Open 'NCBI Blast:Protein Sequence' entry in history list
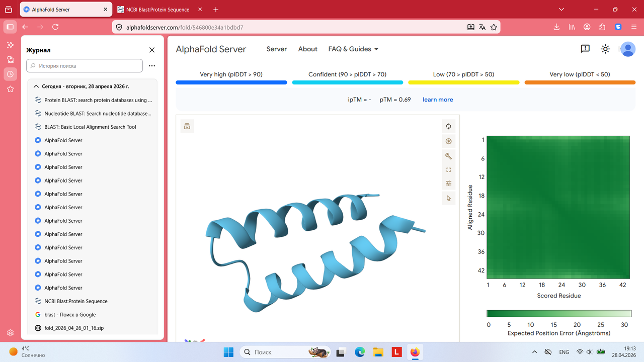This screenshot has width=644, height=362. (93, 301)
